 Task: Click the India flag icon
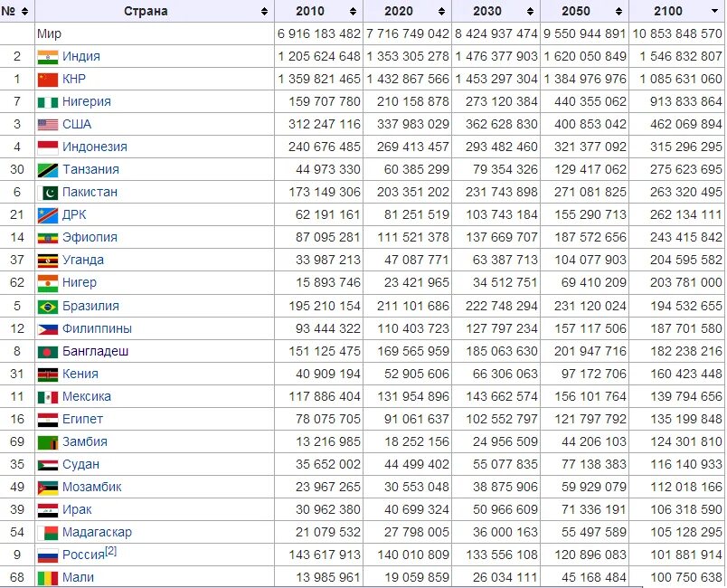(x=47, y=56)
